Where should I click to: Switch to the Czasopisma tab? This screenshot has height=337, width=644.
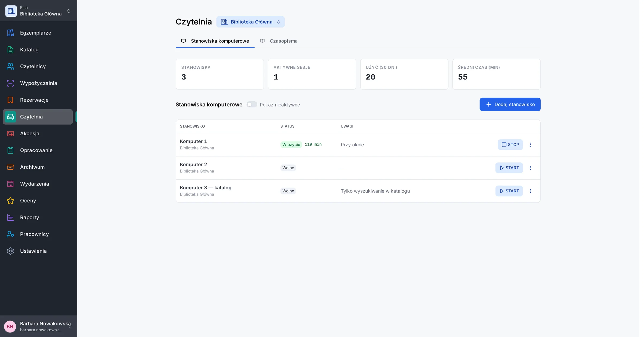click(279, 41)
